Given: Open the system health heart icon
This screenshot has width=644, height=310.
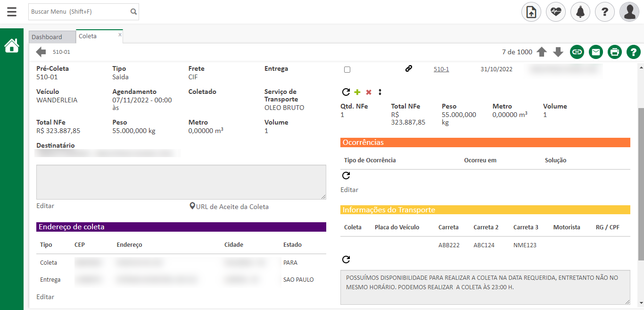Looking at the screenshot, I should [x=555, y=12].
